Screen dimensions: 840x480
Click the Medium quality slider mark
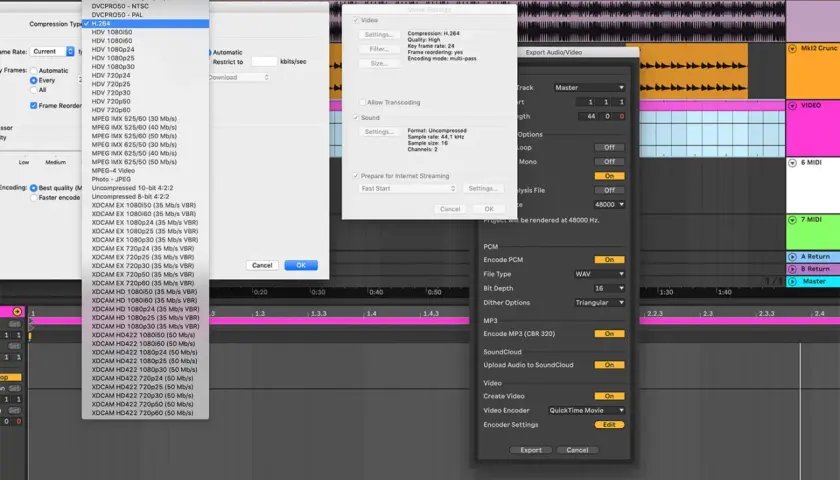56,162
